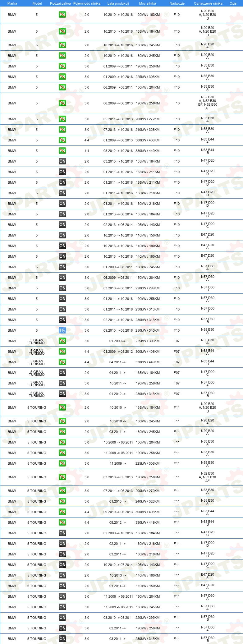
Task: Click the petrol icon in the 5 Touring 240kW / 326KM row
Action: (62, 501)
